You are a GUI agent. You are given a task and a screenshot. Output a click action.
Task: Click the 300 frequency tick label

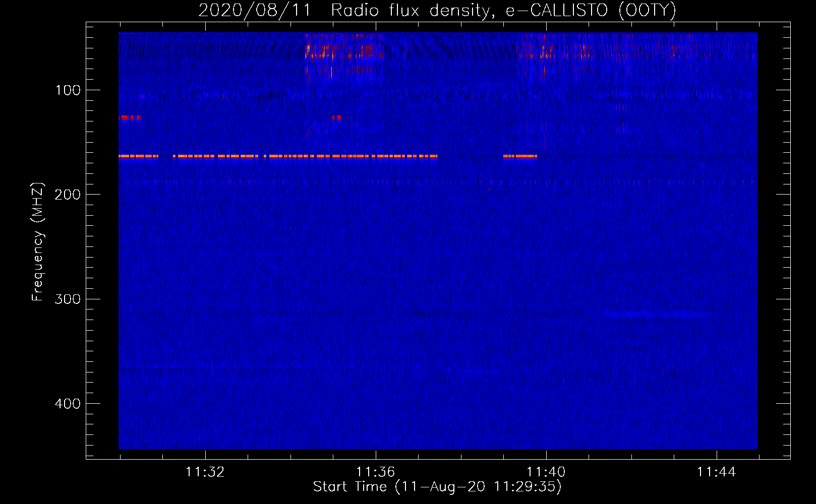pyautogui.click(x=68, y=299)
